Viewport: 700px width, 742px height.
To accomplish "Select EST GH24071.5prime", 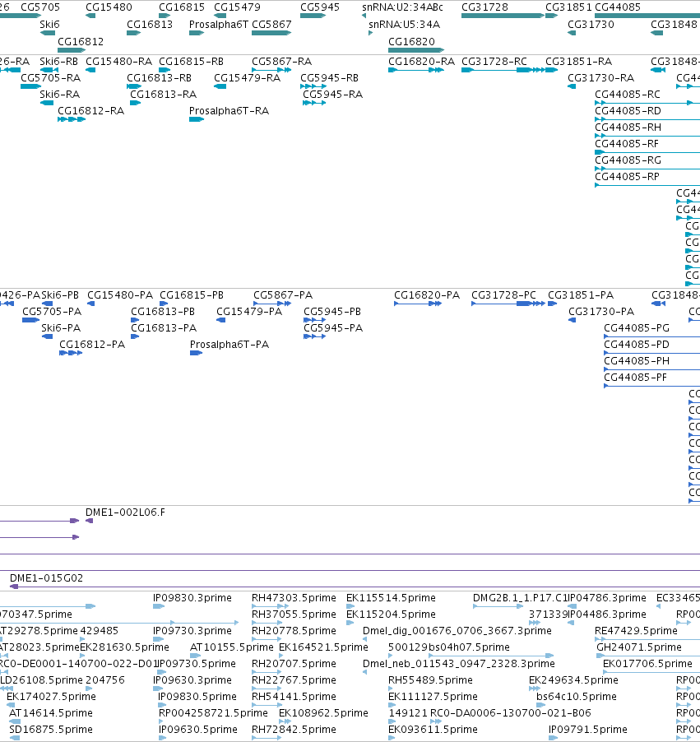I will pyautogui.click(x=639, y=647).
